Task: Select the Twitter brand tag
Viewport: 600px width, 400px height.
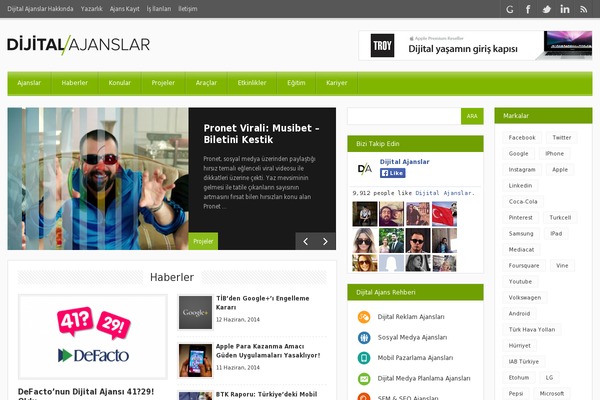Action: [562, 137]
